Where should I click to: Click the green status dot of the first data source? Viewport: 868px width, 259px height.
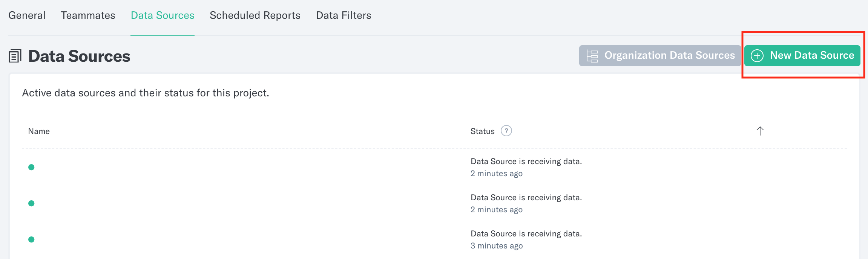31,167
